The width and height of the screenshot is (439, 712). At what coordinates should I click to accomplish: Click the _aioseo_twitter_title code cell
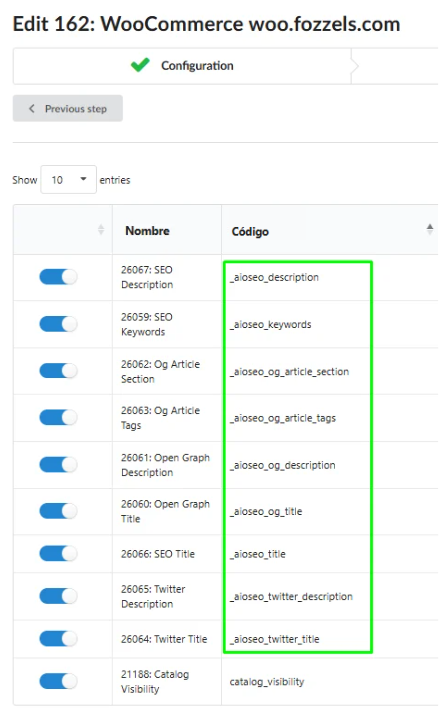point(275,639)
